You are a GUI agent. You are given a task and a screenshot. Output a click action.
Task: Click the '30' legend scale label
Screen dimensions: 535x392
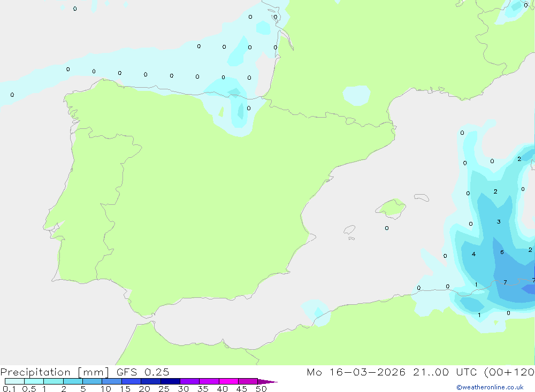(x=183, y=389)
